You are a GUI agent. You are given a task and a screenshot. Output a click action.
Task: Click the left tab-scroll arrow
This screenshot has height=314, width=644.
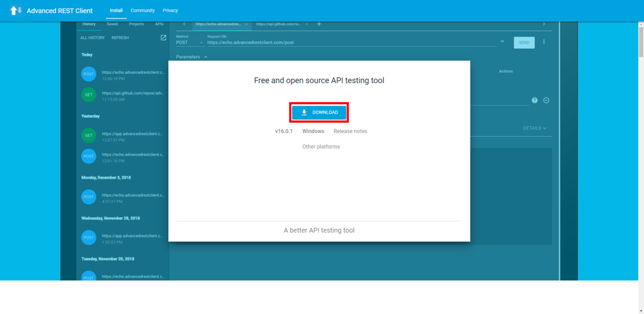tap(184, 24)
